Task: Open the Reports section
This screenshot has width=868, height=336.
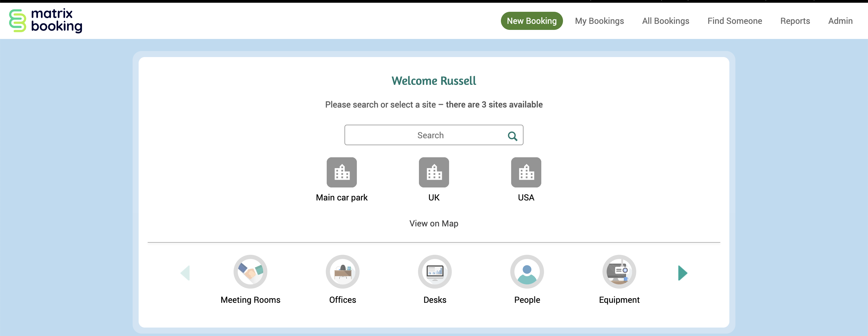Action: pyautogui.click(x=794, y=21)
